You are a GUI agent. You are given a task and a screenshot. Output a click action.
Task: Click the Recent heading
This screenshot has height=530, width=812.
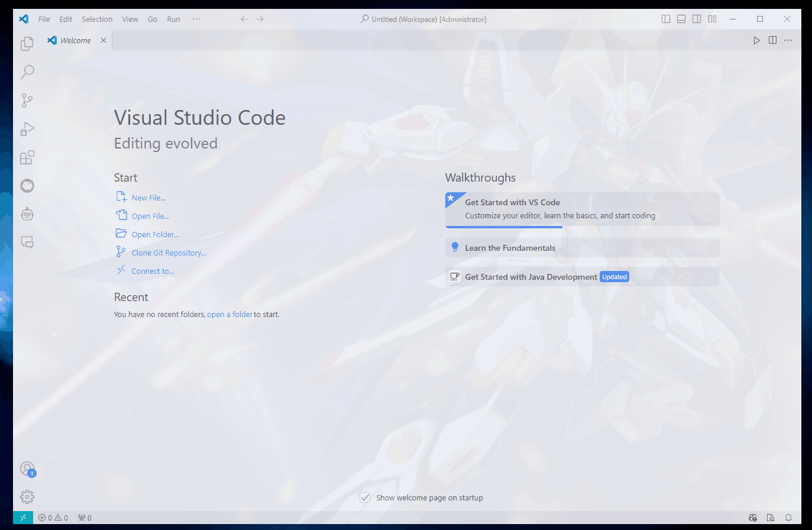pyautogui.click(x=131, y=297)
